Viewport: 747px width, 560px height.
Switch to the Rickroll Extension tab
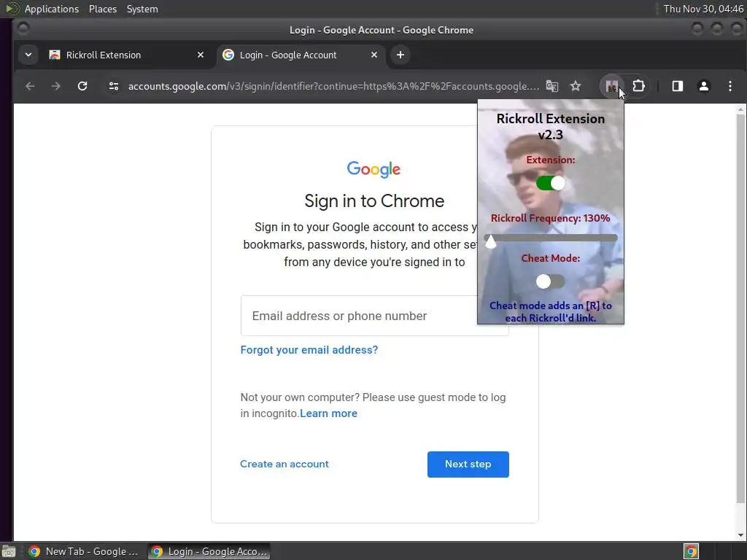point(125,55)
